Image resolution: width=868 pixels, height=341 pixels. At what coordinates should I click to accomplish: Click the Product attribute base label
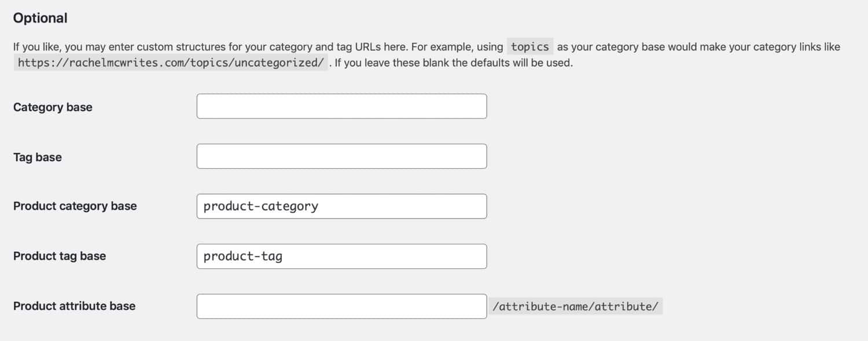[x=74, y=306]
